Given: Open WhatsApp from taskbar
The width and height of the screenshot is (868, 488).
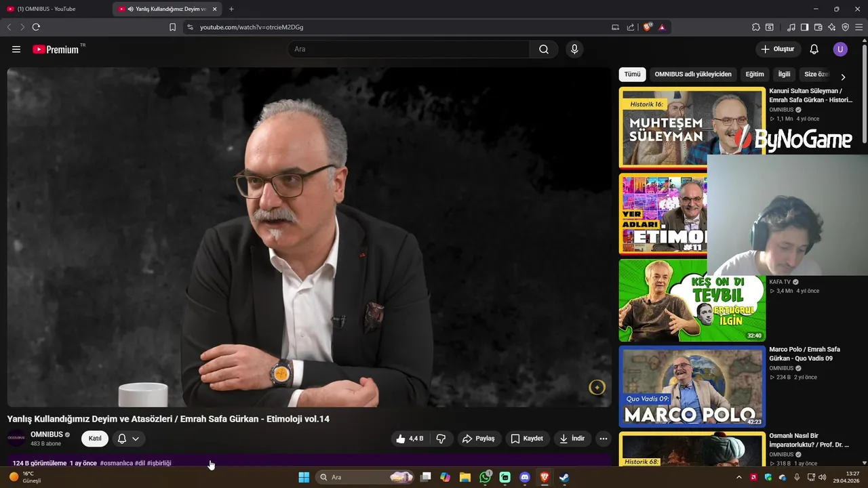Looking at the screenshot, I should click(x=485, y=477).
